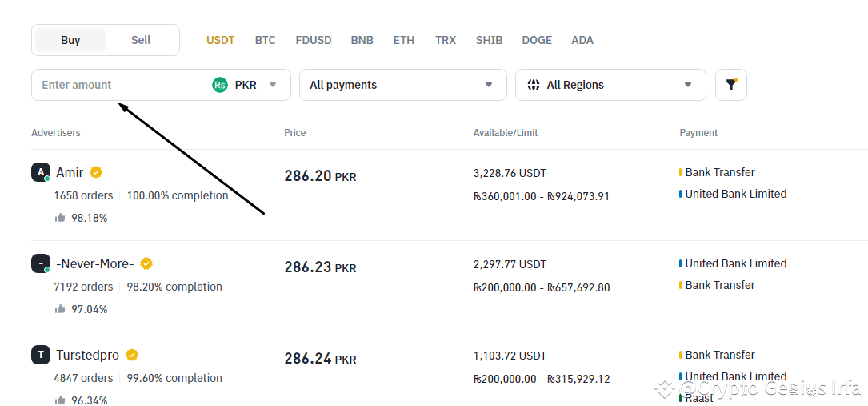Click -Never-More- avatar icon
Screen dimensions: 868x406
click(41, 263)
